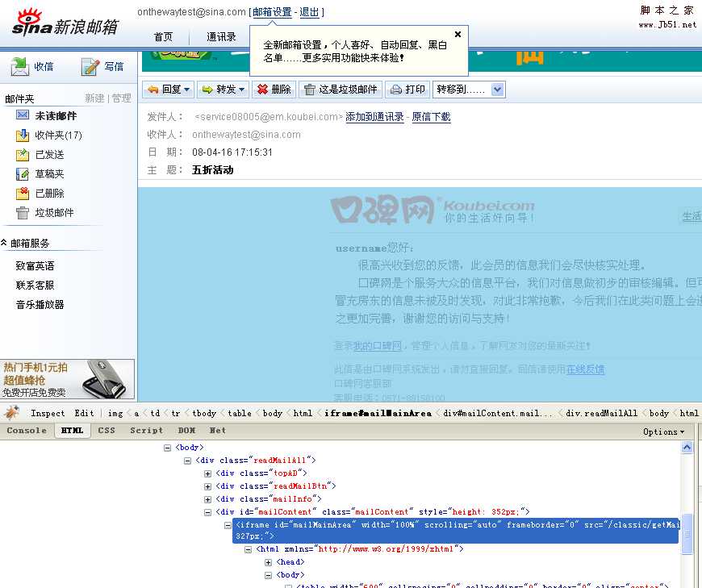The height and width of the screenshot is (588, 702).
Task: Click the Sina mail logo
Action: 65,23
